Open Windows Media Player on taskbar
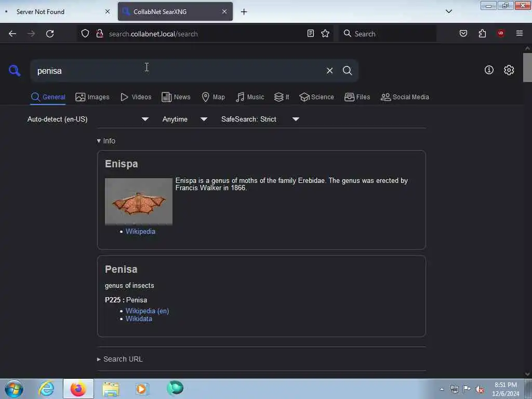Viewport: 532px width, 399px height. tap(142, 389)
